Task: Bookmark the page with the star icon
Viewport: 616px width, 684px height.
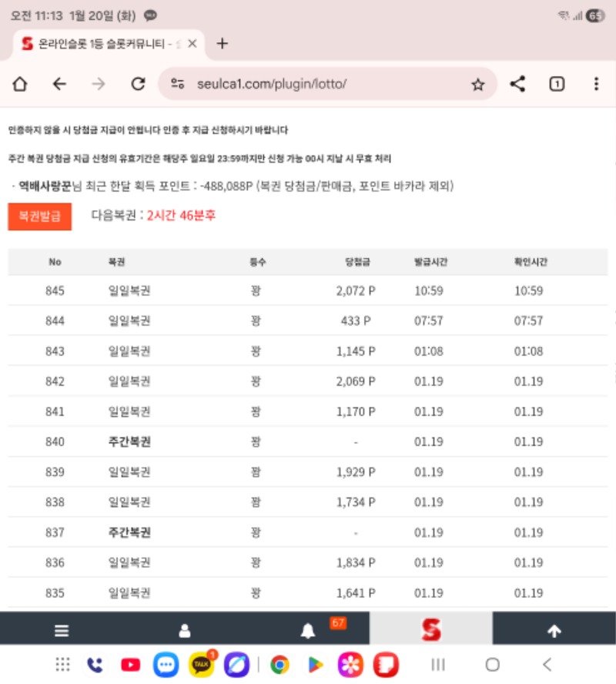Action: coord(477,85)
